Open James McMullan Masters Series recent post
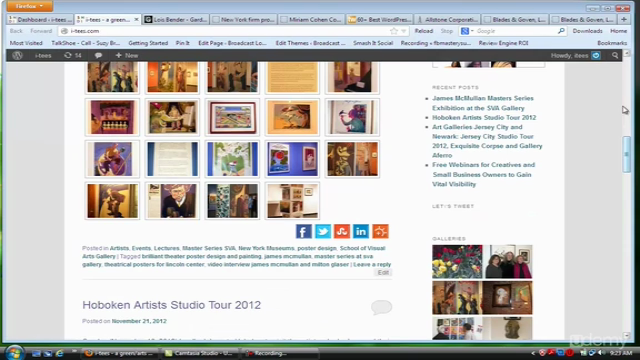This screenshot has width=640, height=360. pyautogui.click(x=483, y=103)
